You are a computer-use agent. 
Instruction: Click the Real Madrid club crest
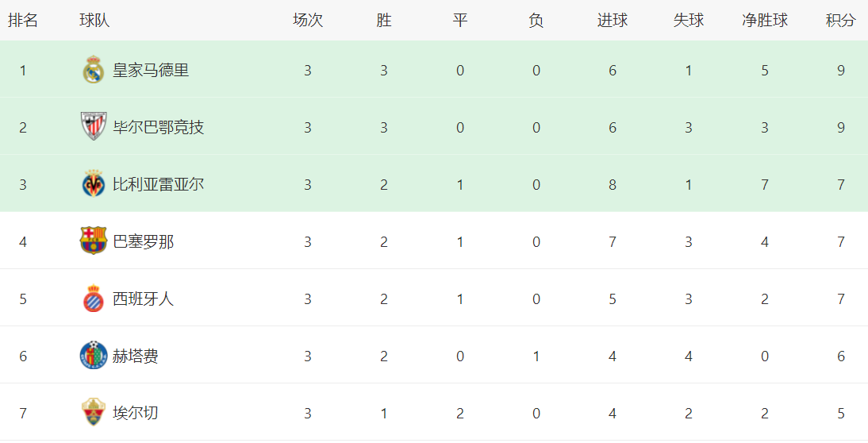pyautogui.click(x=94, y=70)
